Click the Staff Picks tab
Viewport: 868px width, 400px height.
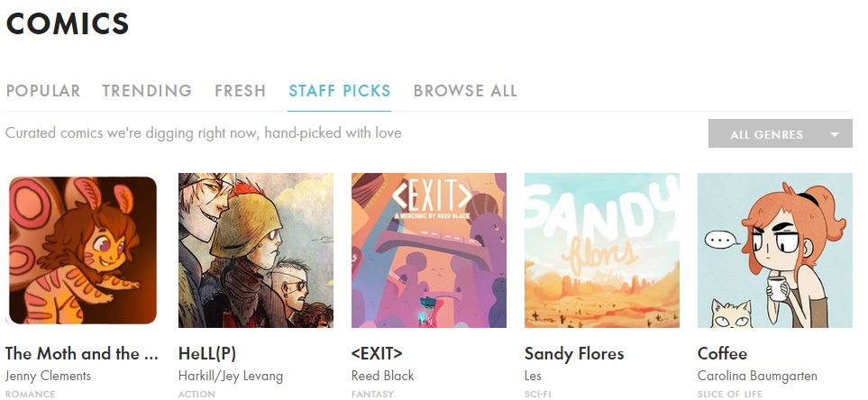pos(339,91)
